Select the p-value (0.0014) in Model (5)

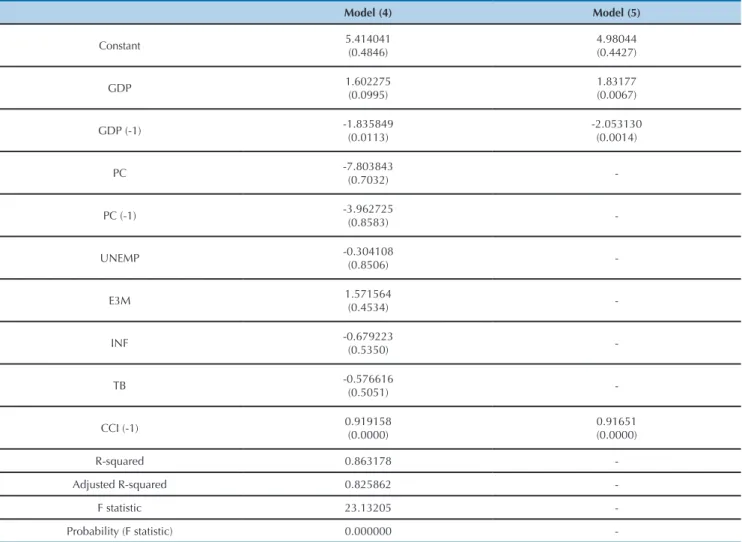click(616, 138)
